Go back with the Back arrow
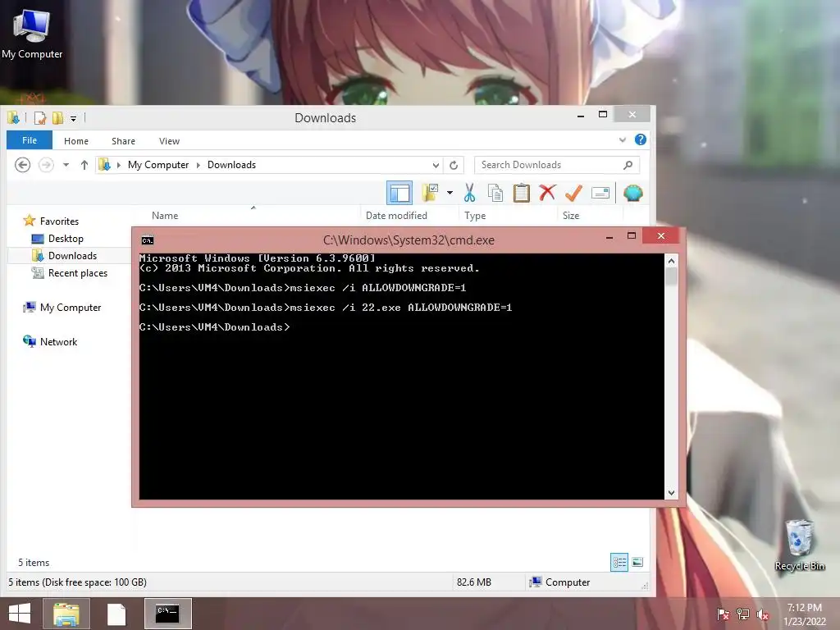 click(22, 165)
